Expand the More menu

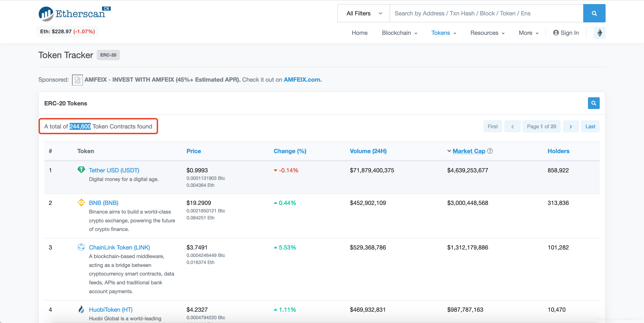(x=528, y=33)
